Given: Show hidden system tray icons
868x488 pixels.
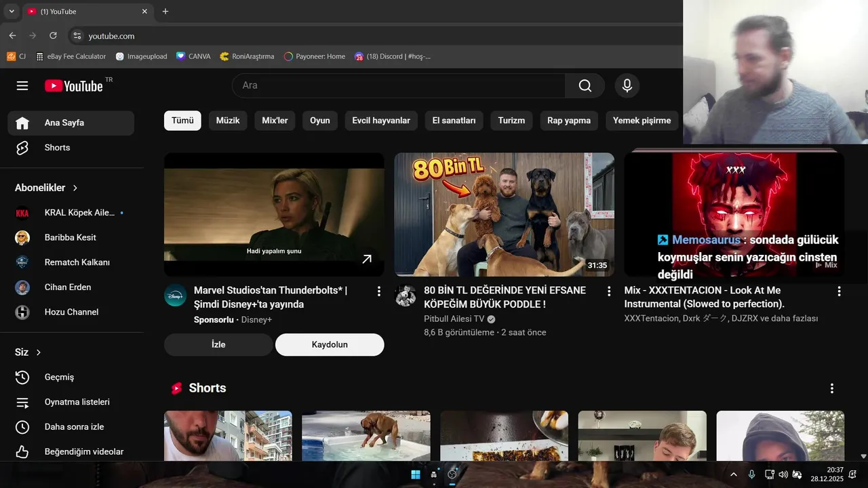Looking at the screenshot, I should coord(733,474).
